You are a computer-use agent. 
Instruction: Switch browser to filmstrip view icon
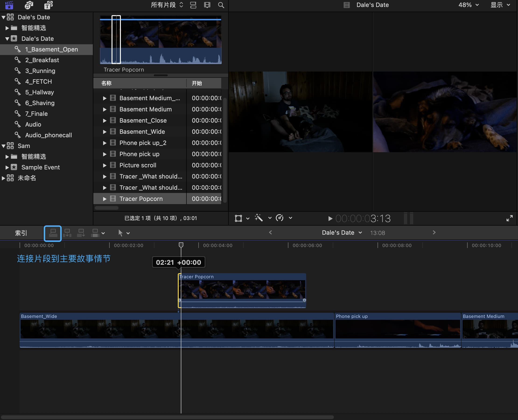coord(207,5)
